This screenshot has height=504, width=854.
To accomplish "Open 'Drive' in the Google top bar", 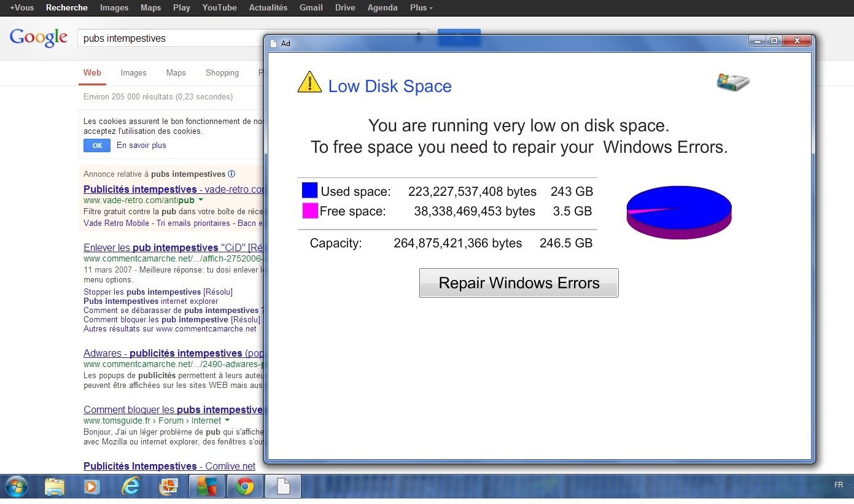I will (x=345, y=8).
